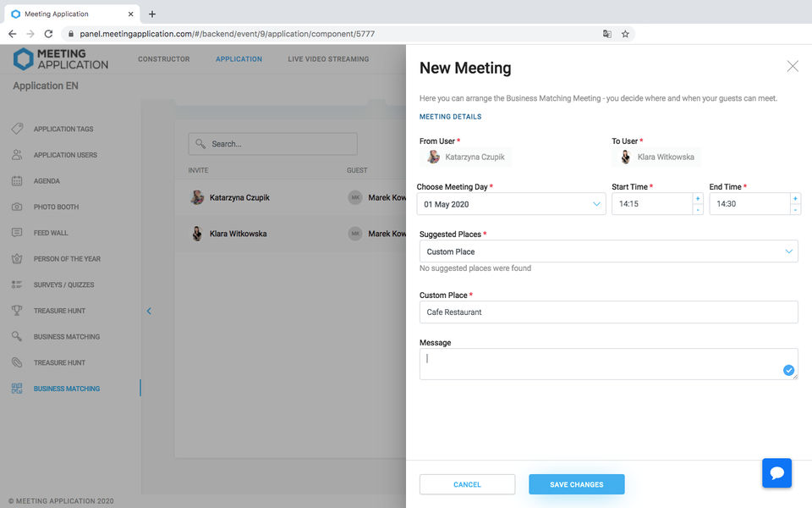Click into the Custom Place input field
The width and height of the screenshot is (812, 508).
click(608, 312)
